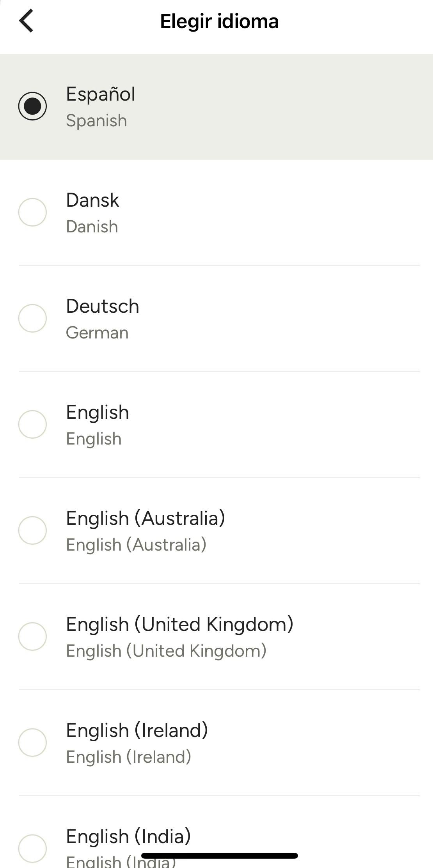Select English (United Kingdom) radio button
Screen dimensions: 433x868
(x=32, y=636)
